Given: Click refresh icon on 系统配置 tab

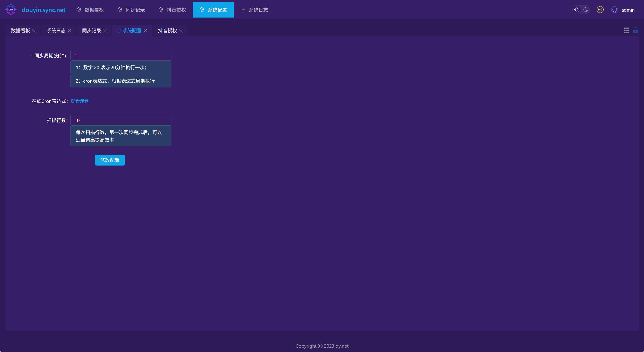Looking at the screenshot, I should click(x=119, y=31).
